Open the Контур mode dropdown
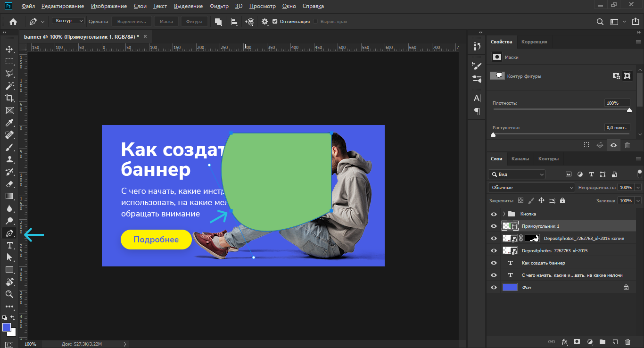Image resolution: width=644 pixels, height=348 pixels. coord(68,21)
